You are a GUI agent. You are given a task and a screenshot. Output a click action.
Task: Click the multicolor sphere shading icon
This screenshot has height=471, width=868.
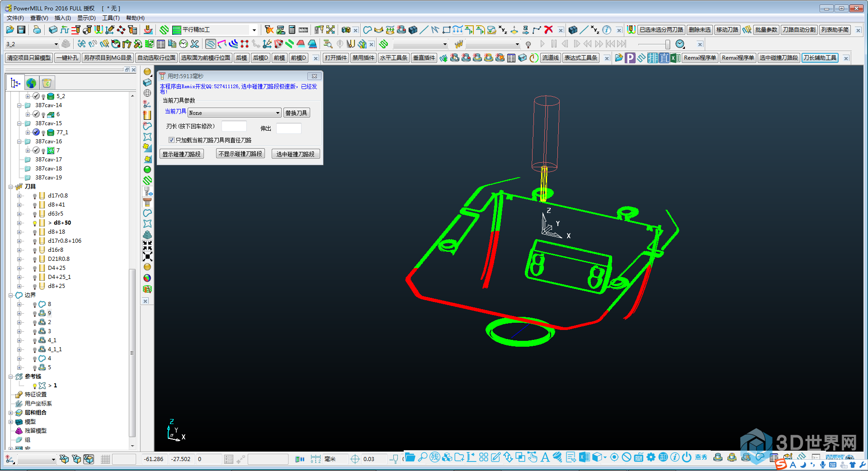(147, 278)
